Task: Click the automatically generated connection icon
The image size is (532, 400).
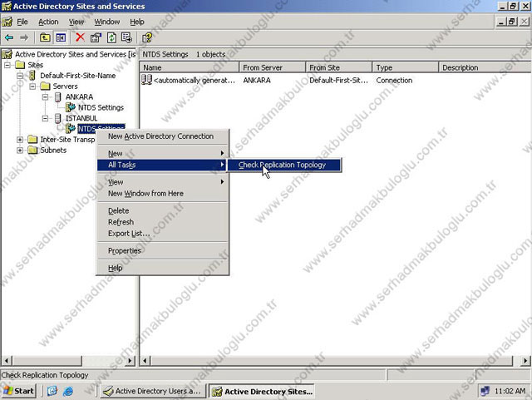Action: pos(146,80)
